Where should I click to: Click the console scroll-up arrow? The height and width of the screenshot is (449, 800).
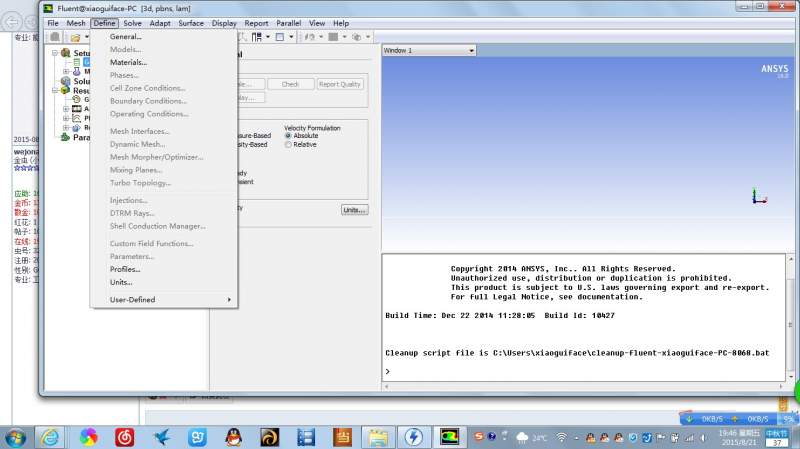coord(790,259)
